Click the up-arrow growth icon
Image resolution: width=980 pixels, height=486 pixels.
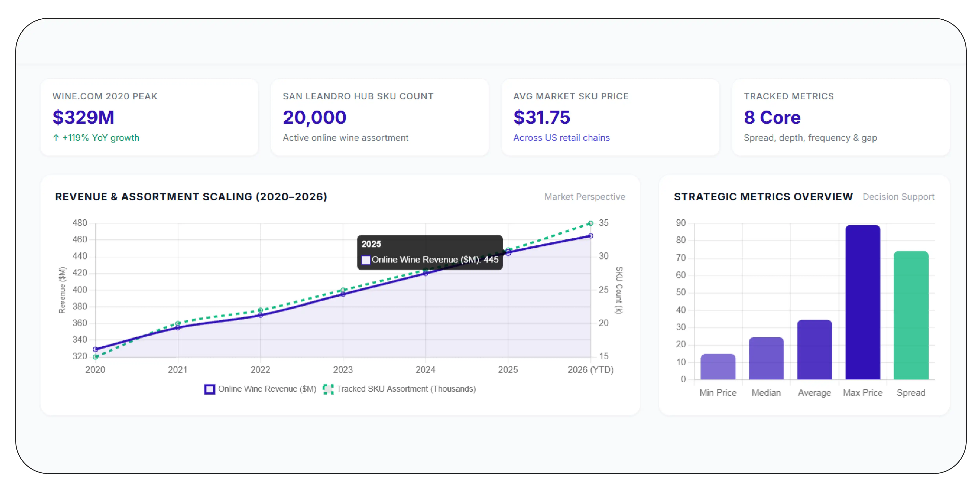click(56, 138)
